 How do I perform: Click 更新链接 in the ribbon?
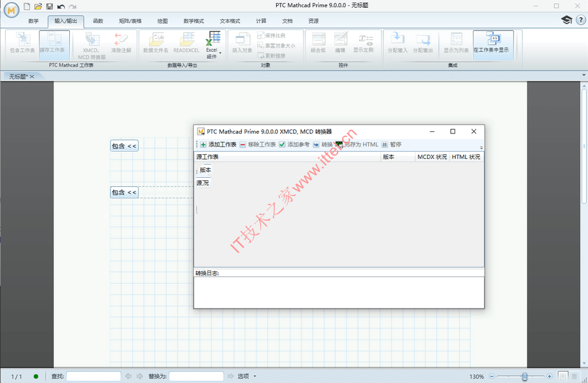point(271,56)
